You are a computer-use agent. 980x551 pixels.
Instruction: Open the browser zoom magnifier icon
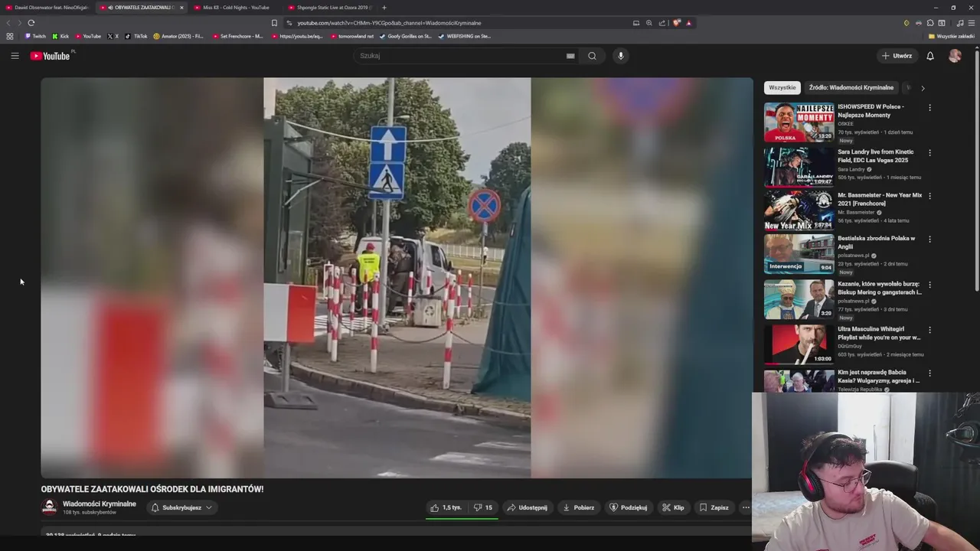[649, 23]
